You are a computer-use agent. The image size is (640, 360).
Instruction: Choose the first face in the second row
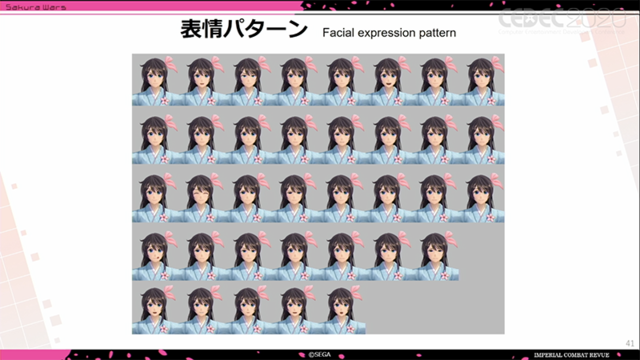coord(155,138)
